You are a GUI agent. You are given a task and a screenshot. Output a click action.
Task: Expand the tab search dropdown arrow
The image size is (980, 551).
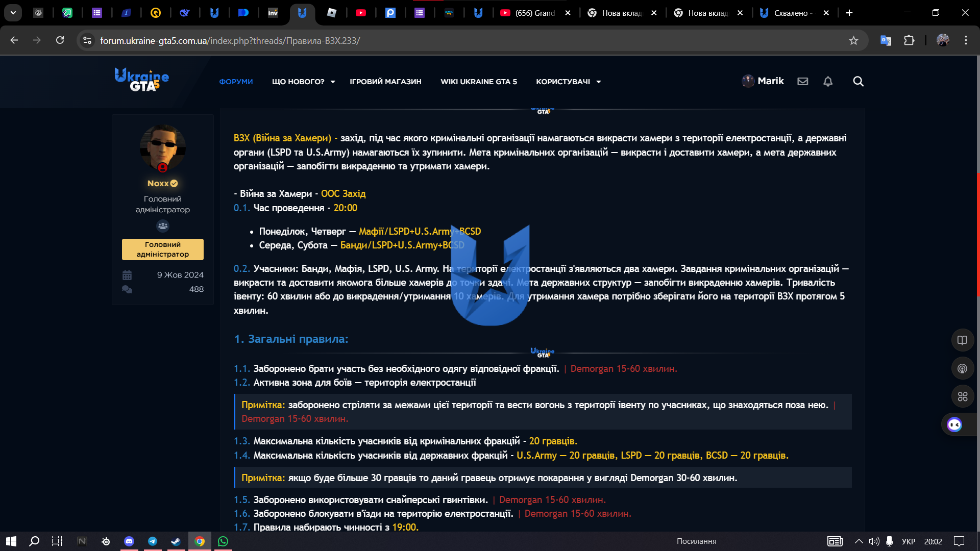pos(13,13)
